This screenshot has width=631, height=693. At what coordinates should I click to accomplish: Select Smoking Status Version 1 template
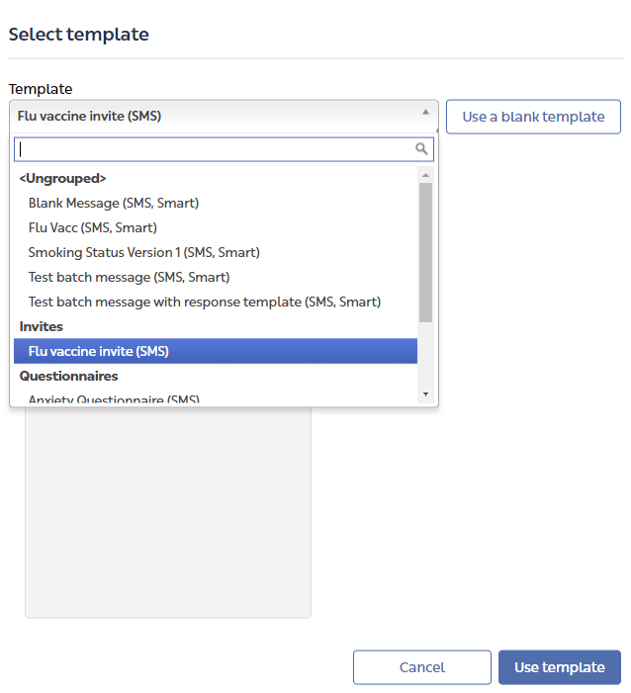coord(143,252)
